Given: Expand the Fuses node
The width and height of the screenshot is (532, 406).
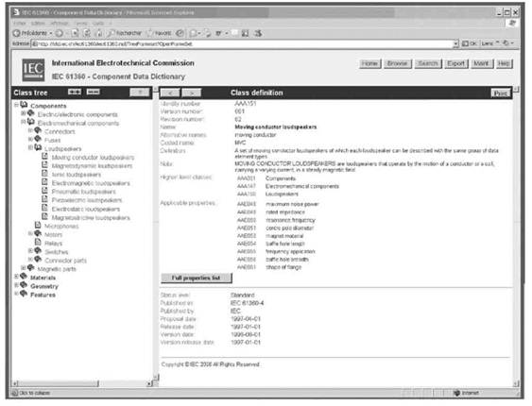Looking at the screenshot, I should [30, 139].
